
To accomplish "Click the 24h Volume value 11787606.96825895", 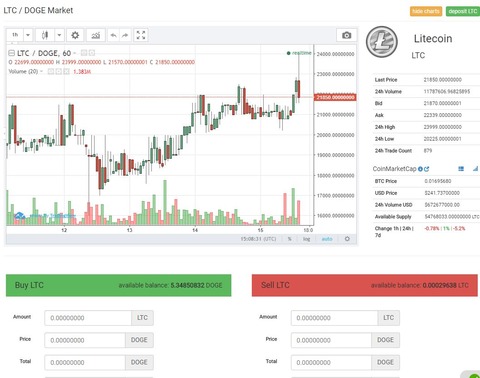I will [x=447, y=91].
